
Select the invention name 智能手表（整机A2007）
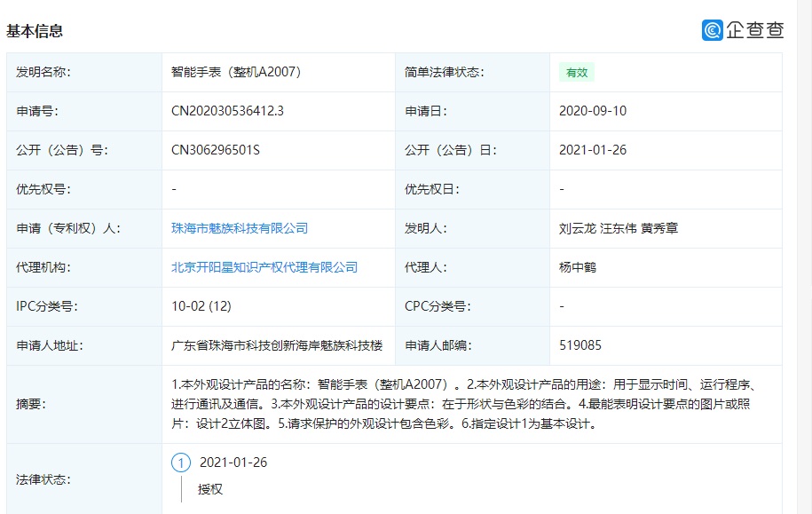pos(236,72)
